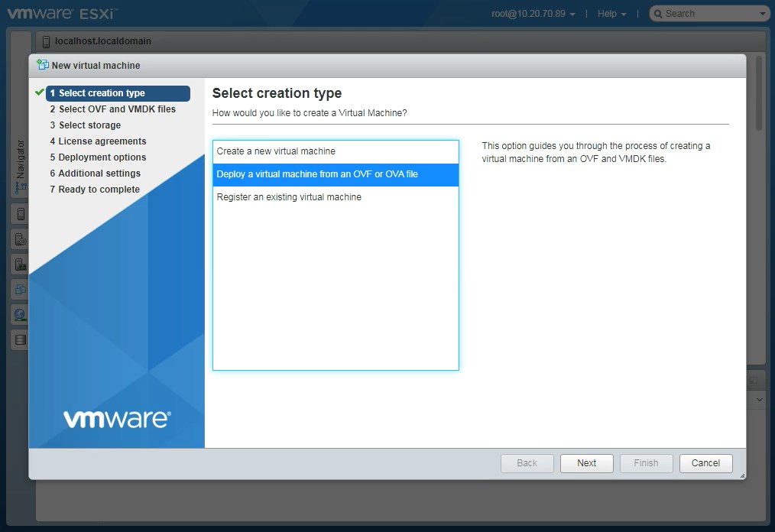This screenshot has height=532, width=775.
Task: Click the magnifier icon in the Search box
Action: pyautogui.click(x=658, y=14)
